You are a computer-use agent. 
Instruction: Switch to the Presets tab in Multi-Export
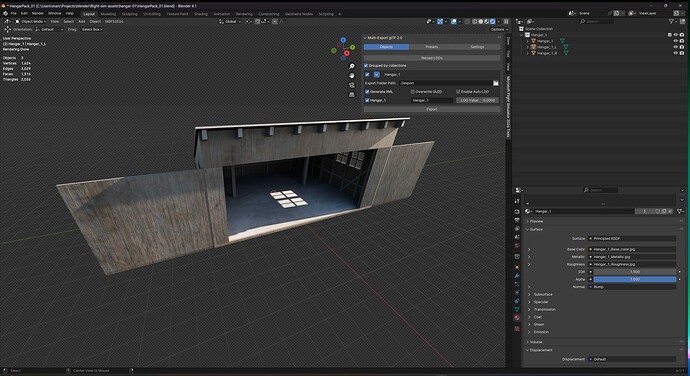[432, 47]
